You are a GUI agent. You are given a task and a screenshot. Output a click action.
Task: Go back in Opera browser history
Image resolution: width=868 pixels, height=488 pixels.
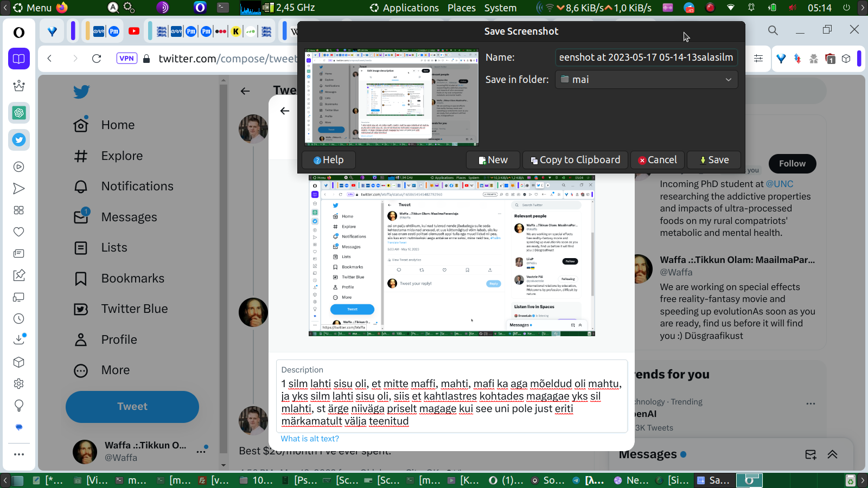50,59
